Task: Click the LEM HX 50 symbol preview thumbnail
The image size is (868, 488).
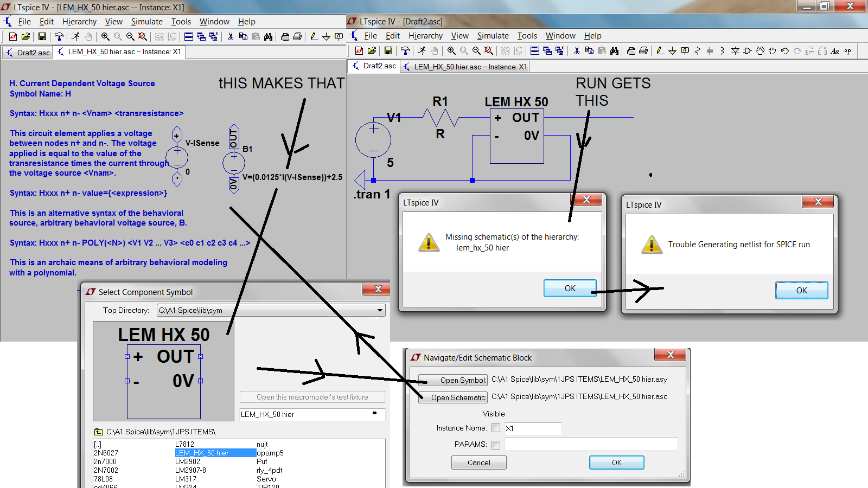Action: click(164, 371)
